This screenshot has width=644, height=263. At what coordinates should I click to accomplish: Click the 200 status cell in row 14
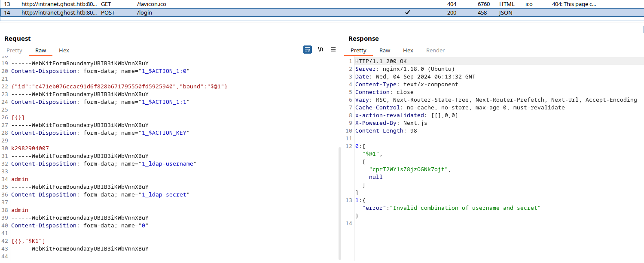pyautogui.click(x=452, y=13)
